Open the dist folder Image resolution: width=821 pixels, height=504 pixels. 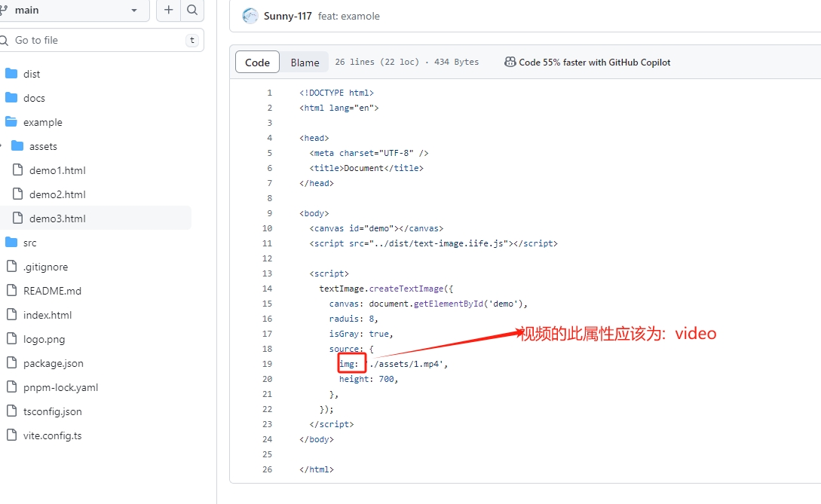[32, 75]
